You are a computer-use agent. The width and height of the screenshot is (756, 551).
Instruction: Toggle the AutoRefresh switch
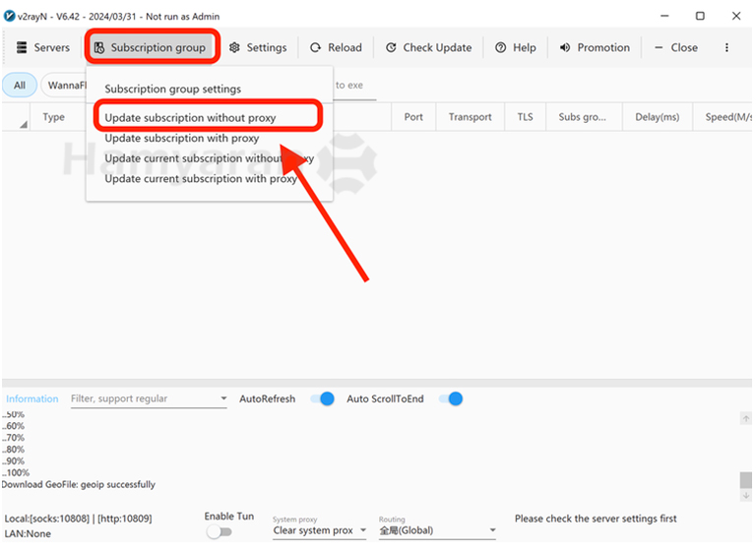click(x=322, y=398)
